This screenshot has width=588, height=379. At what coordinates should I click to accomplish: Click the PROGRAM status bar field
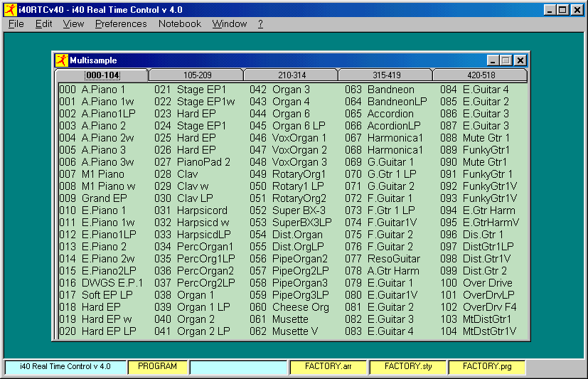click(x=158, y=367)
